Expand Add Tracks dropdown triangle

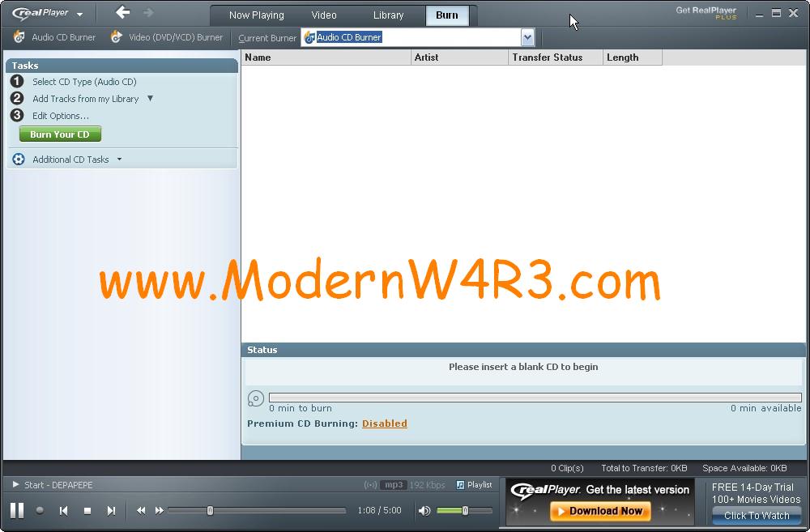(x=151, y=98)
